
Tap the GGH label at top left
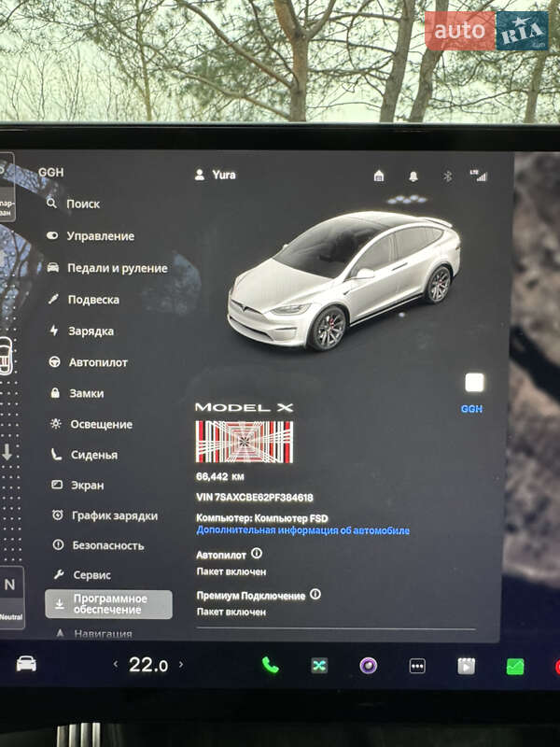click(x=51, y=173)
